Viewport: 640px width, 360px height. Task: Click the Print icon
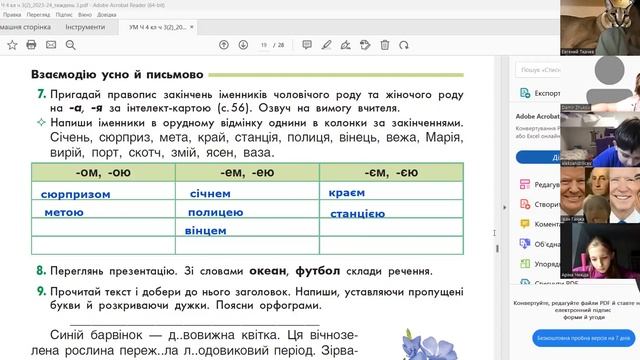pyautogui.click(x=31, y=45)
